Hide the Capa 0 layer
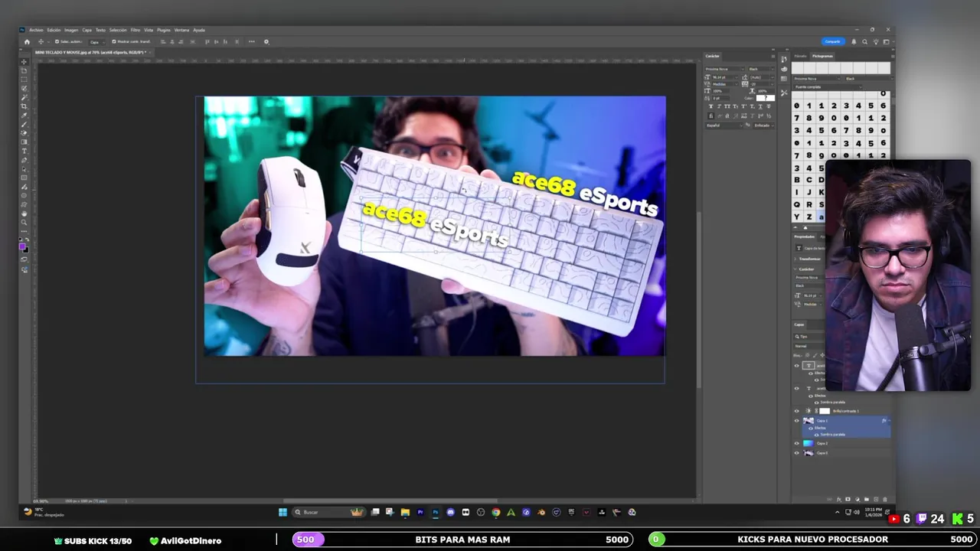The height and width of the screenshot is (551, 980). [796, 453]
